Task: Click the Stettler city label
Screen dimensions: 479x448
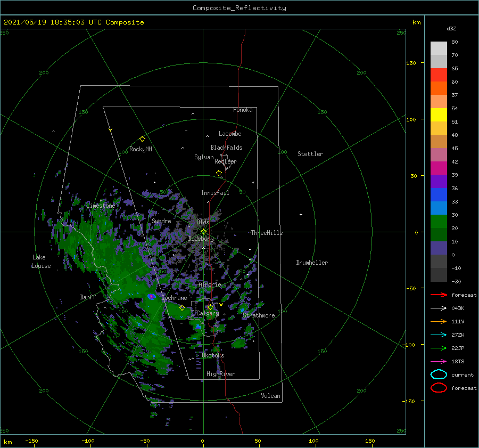Action: (x=310, y=154)
